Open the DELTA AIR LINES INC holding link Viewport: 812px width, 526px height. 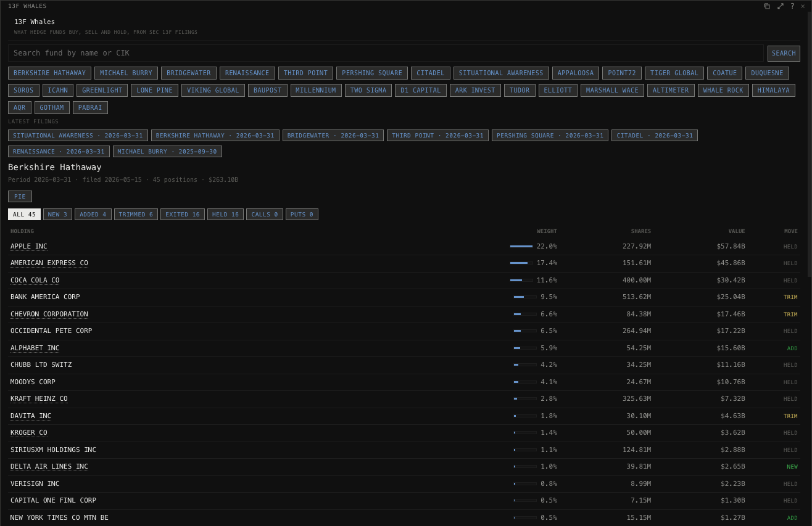[49, 467]
